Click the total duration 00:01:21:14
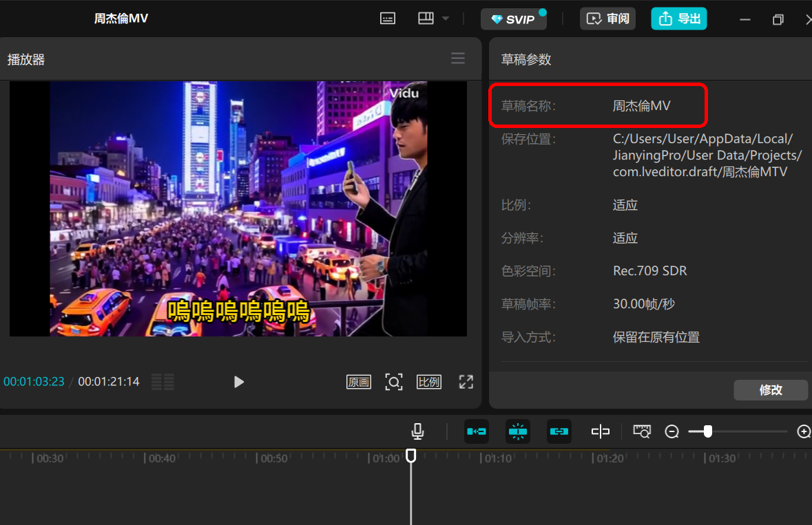 pos(109,382)
